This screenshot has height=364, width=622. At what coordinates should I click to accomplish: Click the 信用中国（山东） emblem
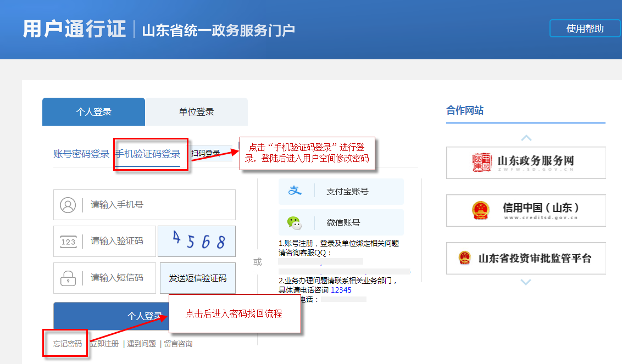point(481,210)
